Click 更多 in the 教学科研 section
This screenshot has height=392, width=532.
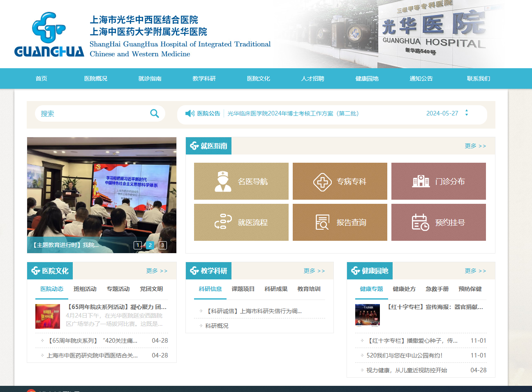pos(314,271)
